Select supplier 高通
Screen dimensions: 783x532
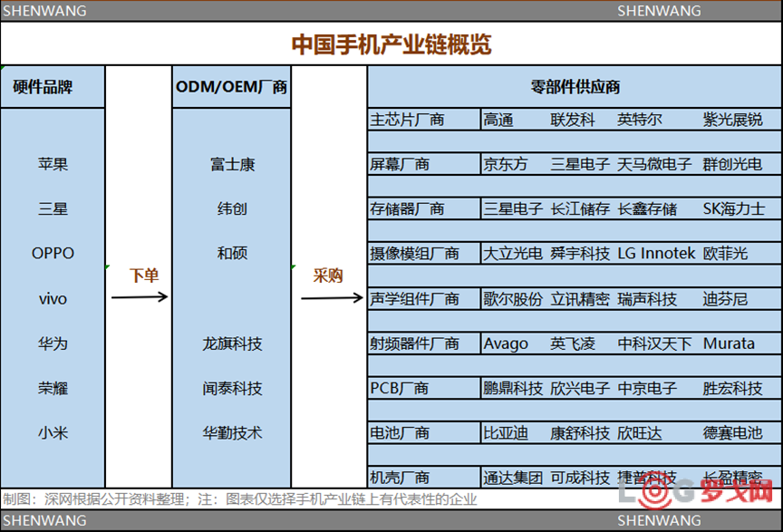point(498,120)
